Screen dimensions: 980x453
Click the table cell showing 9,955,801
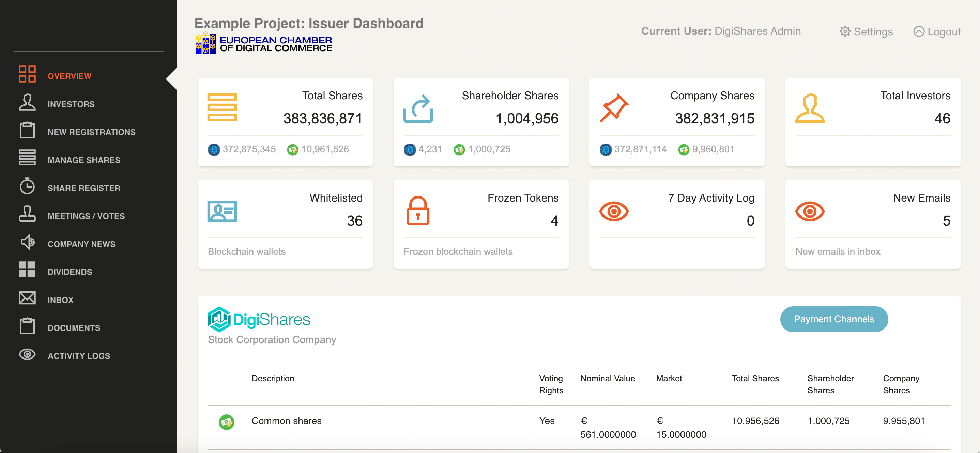coord(904,421)
